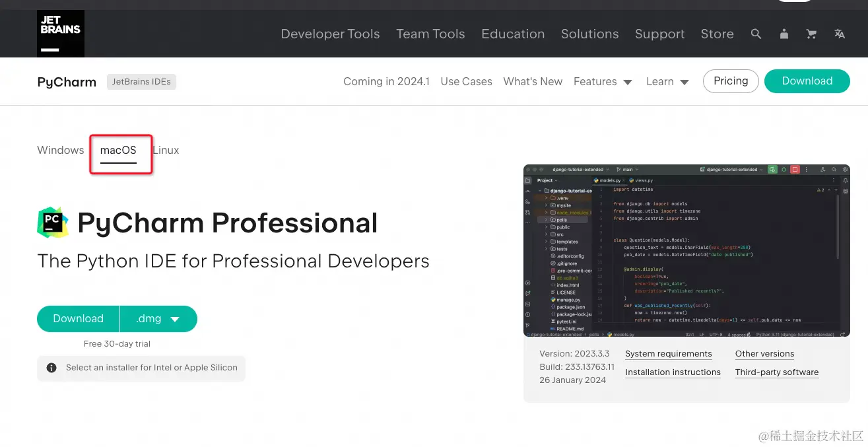Click the Pricing button
868x447 pixels.
click(x=731, y=81)
